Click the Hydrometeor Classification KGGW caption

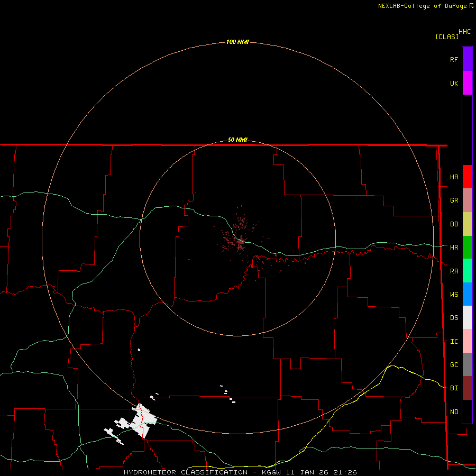click(240, 472)
